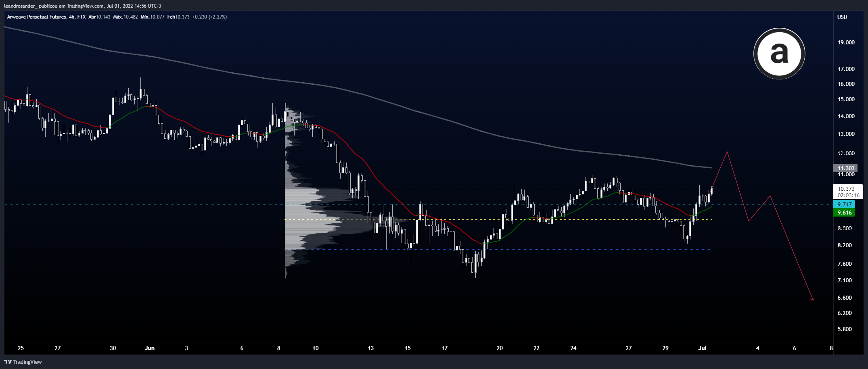
Task: Click the Mín. 10.077 low value
Action: pos(153,17)
